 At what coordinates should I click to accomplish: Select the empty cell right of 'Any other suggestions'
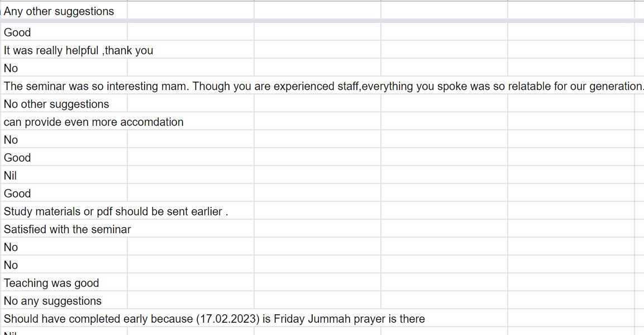pyautogui.click(x=190, y=11)
